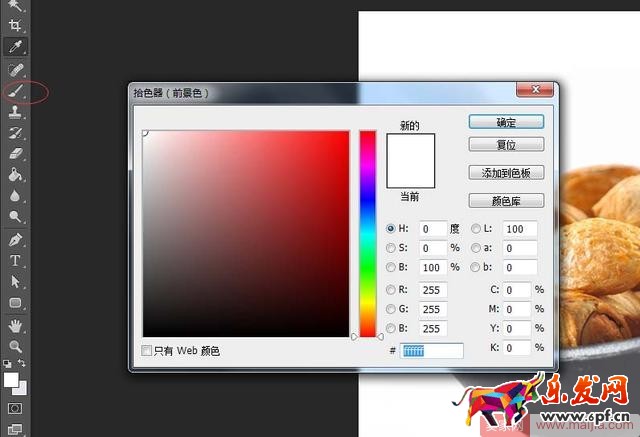Confirm with the 确定 button
Viewport: 640px width, 437px height.
click(x=506, y=122)
